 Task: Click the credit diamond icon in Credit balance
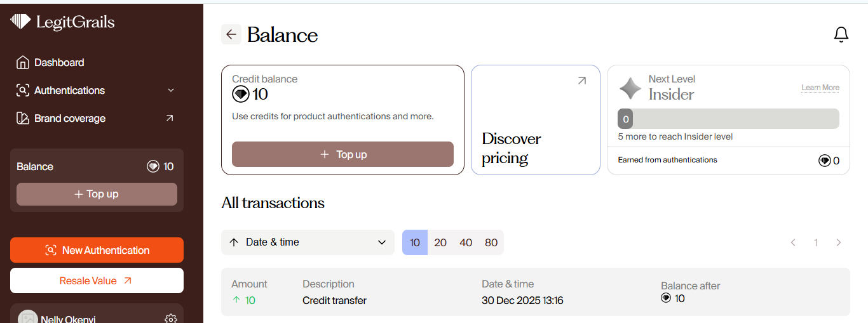tap(241, 95)
